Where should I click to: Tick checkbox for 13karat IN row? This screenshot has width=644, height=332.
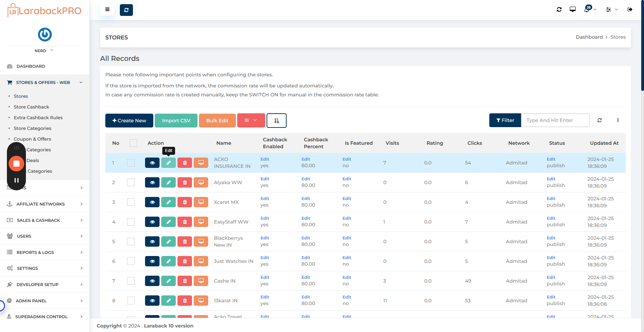[131, 301]
